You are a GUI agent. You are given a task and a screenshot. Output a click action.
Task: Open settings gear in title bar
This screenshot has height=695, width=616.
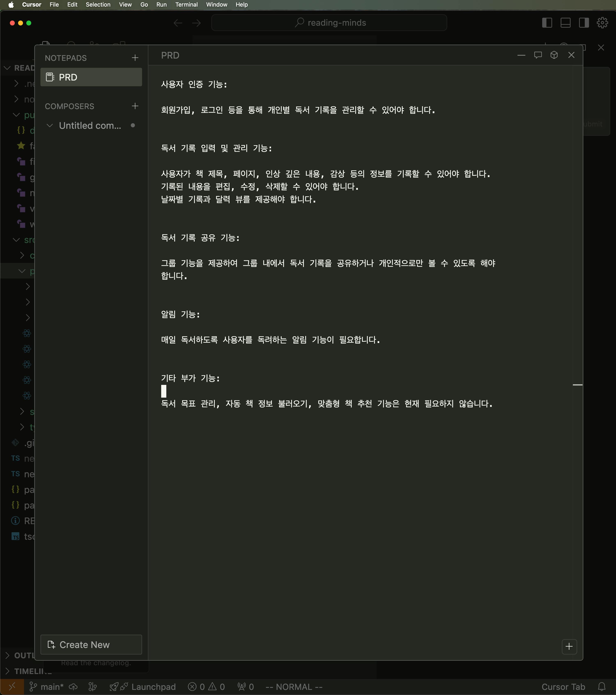[x=602, y=23]
